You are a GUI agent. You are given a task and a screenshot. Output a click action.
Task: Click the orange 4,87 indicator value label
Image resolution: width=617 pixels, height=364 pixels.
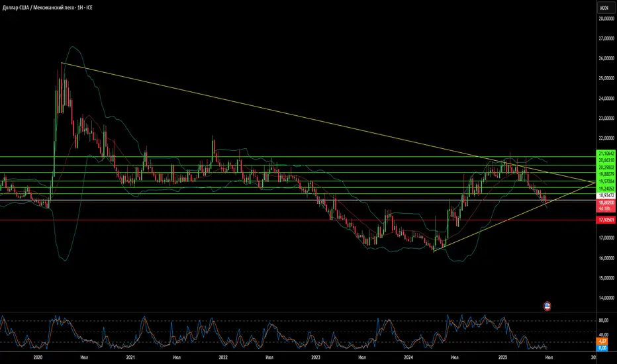pos(602,341)
